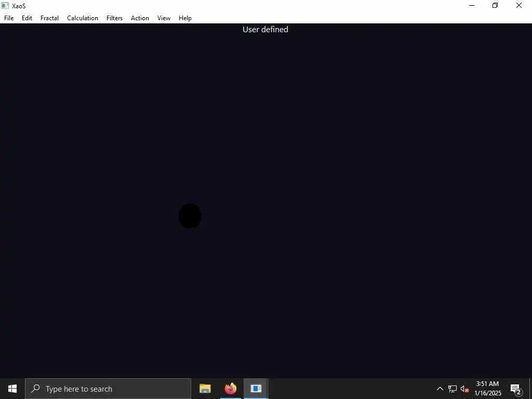Click the XaoS taskbar icon
The image size is (532, 399).
point(256,389)
